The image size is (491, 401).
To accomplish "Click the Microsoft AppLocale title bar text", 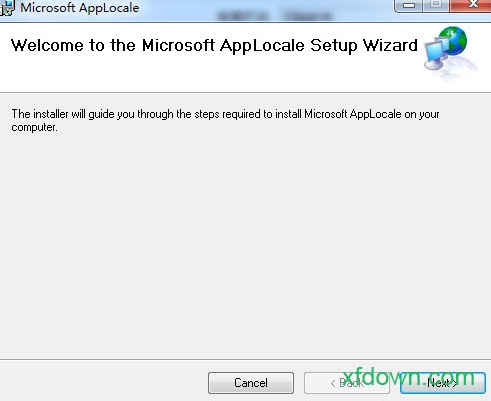I will click(80, 8).
